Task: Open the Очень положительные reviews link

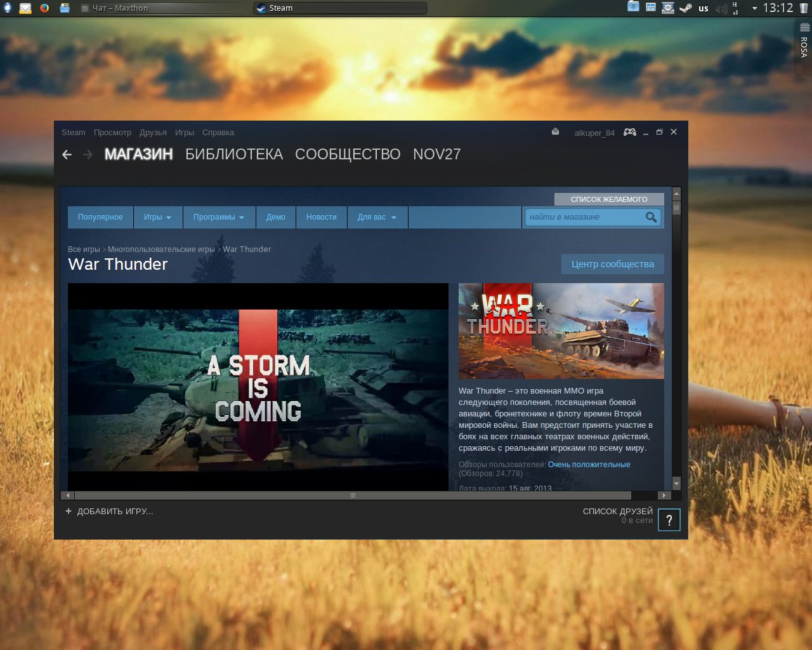Action: point(589,465)
